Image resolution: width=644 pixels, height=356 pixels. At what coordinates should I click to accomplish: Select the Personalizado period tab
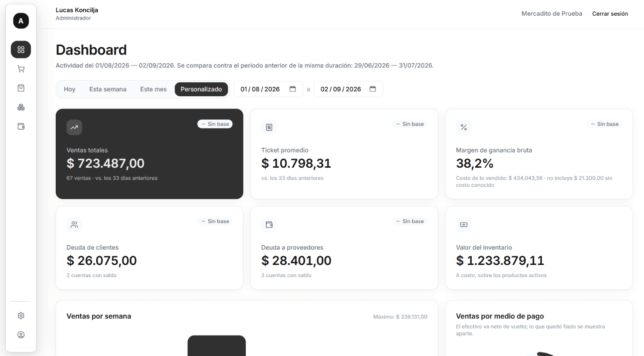(201, 89)
